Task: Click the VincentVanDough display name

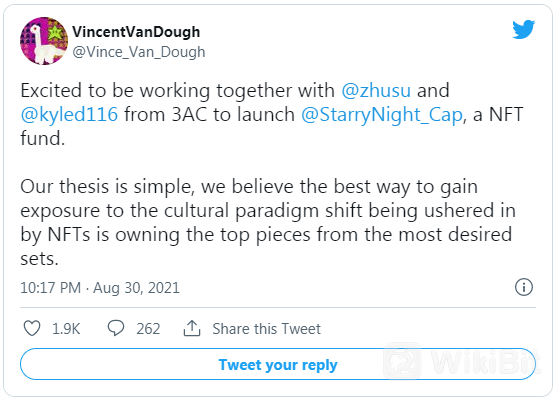Action: (x=136, y=32)
